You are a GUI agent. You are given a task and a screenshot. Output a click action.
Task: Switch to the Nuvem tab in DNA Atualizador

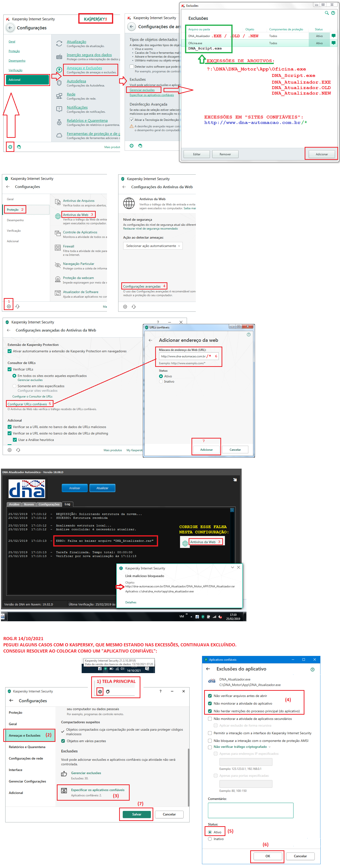click(29, 504)
